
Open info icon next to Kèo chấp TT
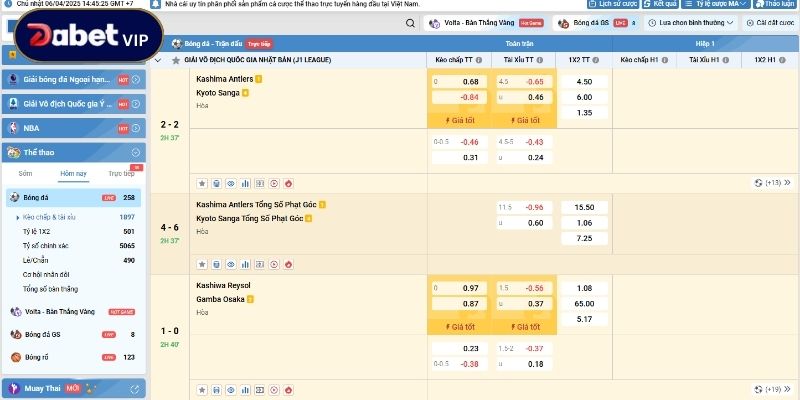[479, 60]
